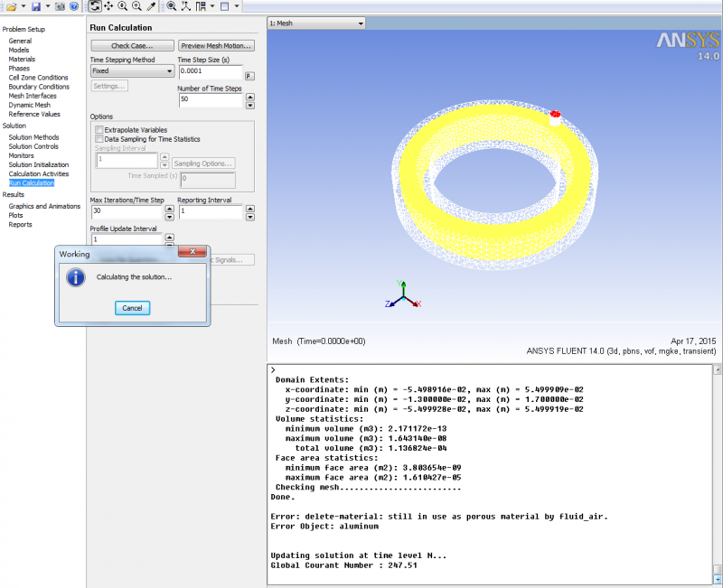This screenshot has width=723, height=588.
Task: Click the Time Step Size field
Action: click(211, 72)
